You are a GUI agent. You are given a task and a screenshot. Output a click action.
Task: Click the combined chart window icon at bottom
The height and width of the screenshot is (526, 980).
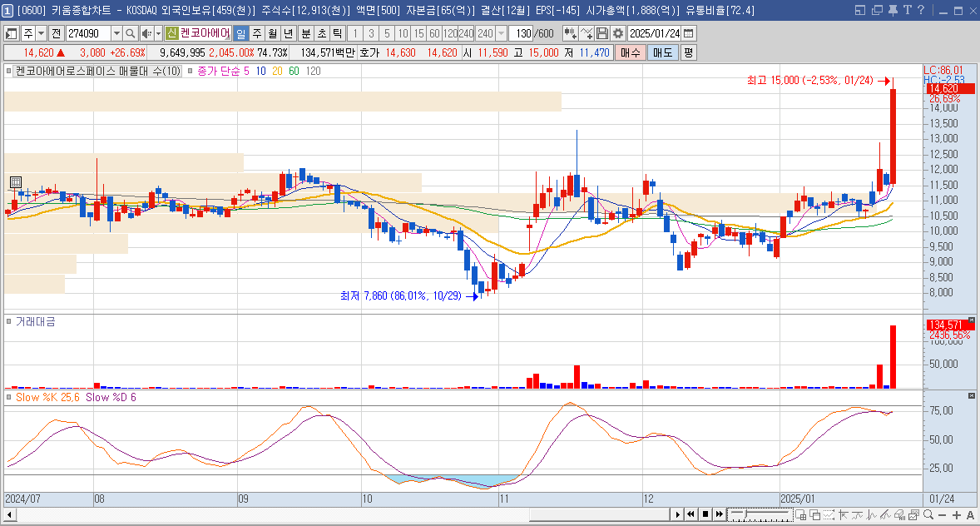(913, 514)
